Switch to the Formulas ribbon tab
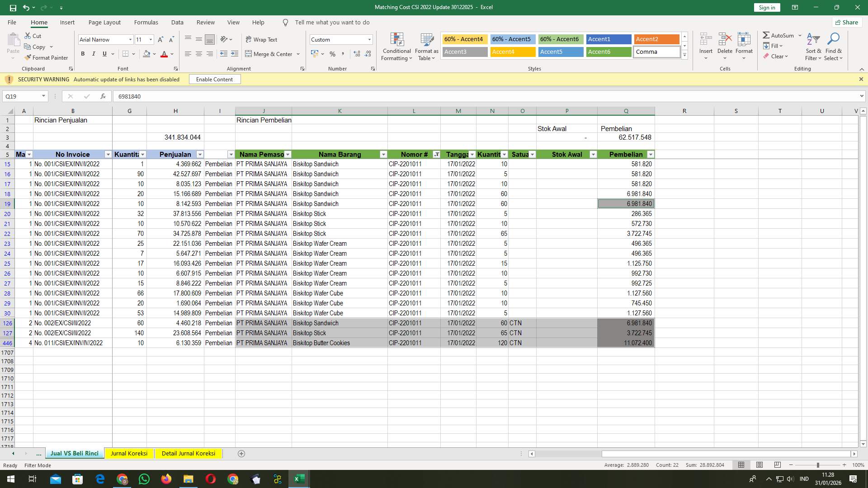Viewport: 868px width, 488px height. (146, 22)
